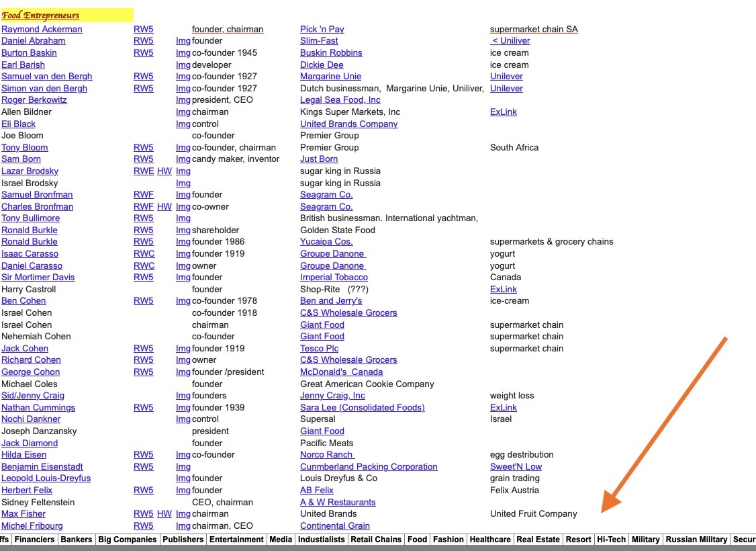Open the Jack Diamond link
The height and width of the screenshot is (551, 756).
tap(30, 443)
